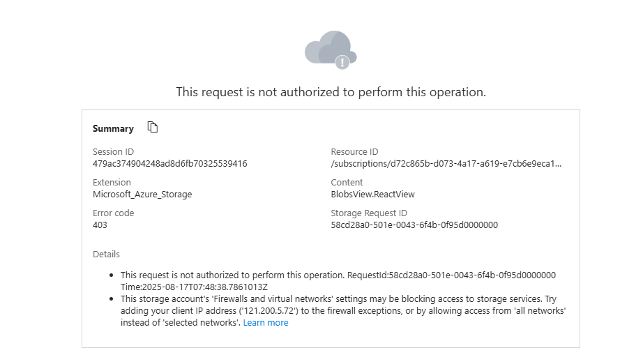Click the Extension label
The image size is (643, 364).
pyautogui.click(x=112, y=183)
